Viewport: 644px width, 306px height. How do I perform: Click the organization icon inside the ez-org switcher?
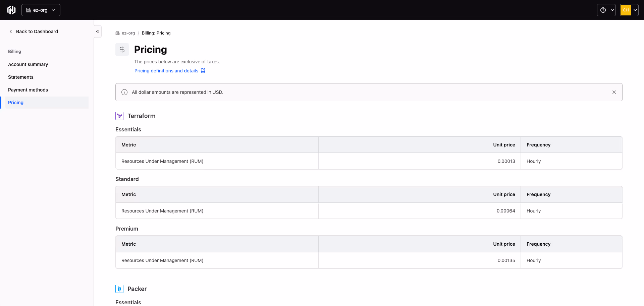click(x=28, y=10)
